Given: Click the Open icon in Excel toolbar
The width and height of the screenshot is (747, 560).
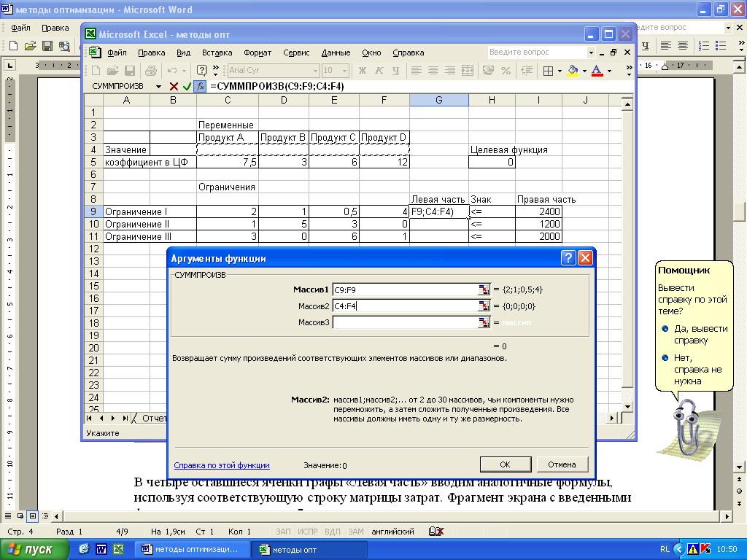Looking at the screenshot, I should [x=112, y=71].
